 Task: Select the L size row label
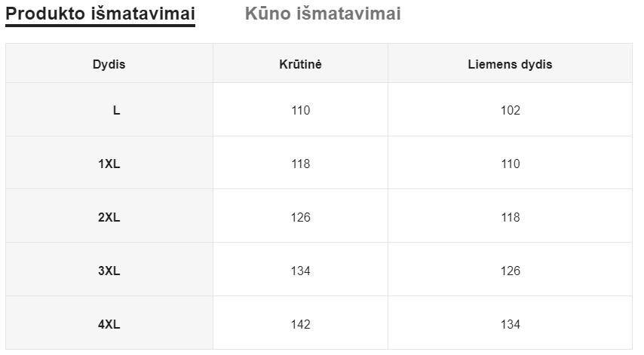[x=116, y=110]
